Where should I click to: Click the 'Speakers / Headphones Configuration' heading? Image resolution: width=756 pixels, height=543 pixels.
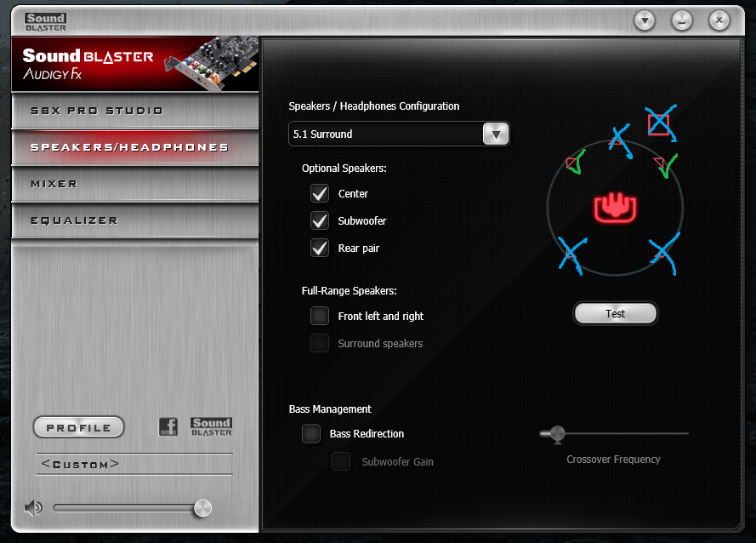point(373,106)
